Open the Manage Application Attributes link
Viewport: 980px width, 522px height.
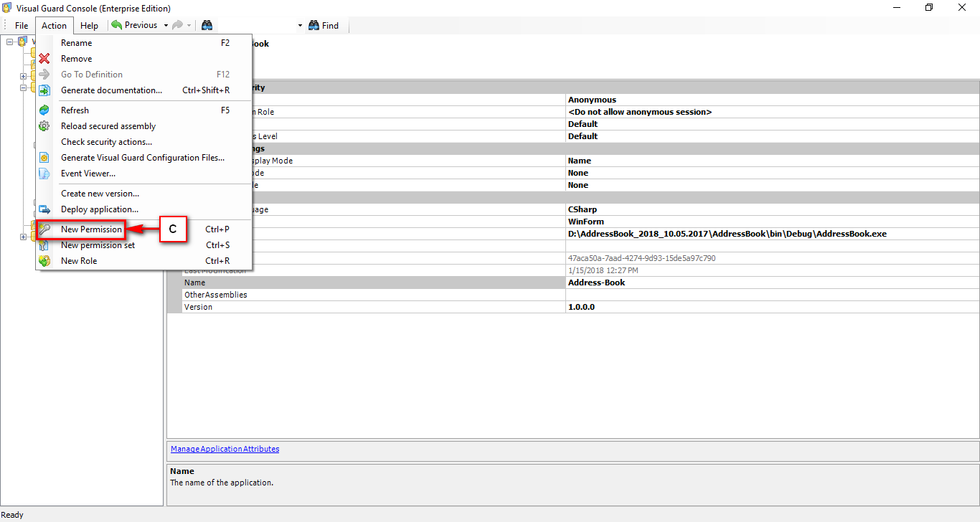225,448
